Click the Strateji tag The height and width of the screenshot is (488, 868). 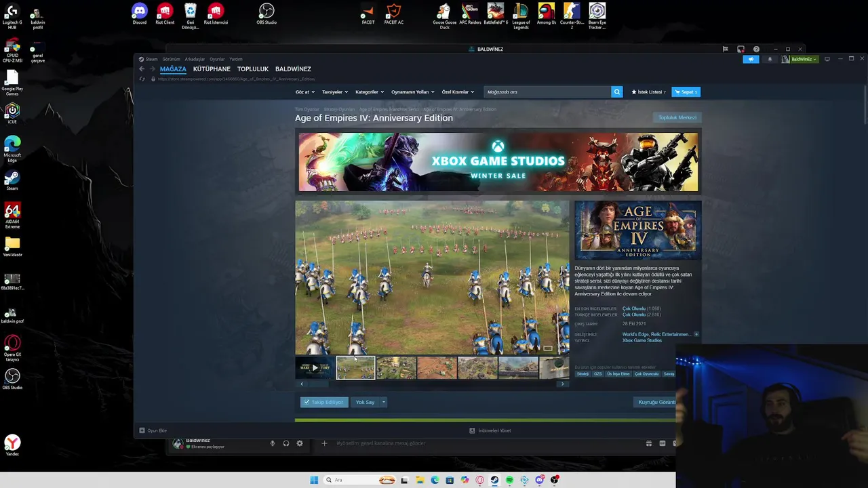[x=583, y=373]
